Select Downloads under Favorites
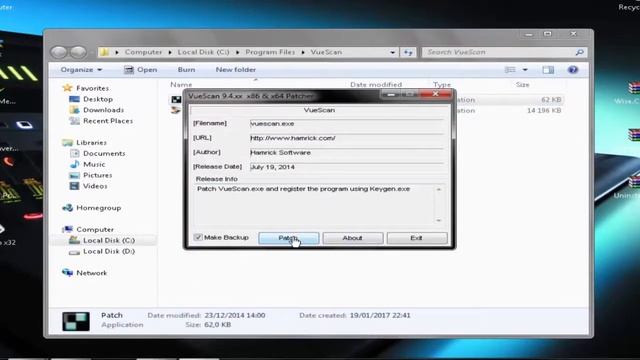 click(x=103, y=110)
